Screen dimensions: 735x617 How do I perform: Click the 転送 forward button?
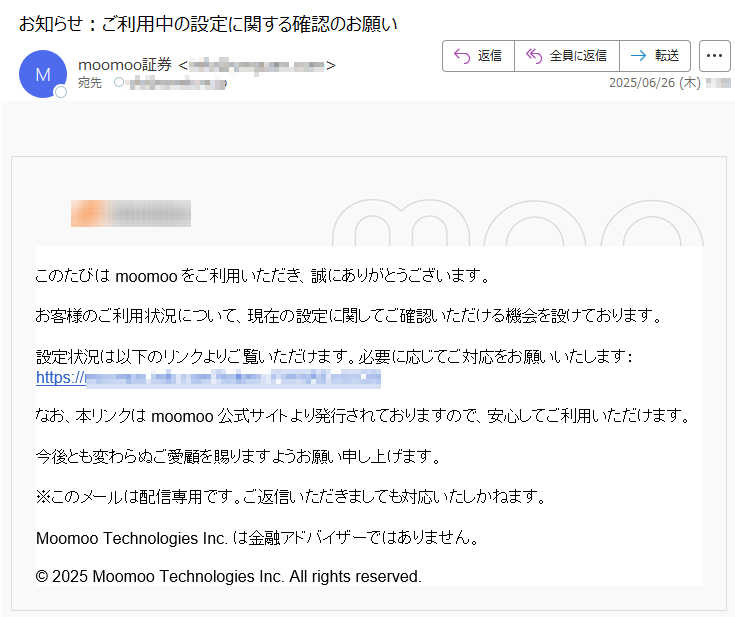click(655, 56)
